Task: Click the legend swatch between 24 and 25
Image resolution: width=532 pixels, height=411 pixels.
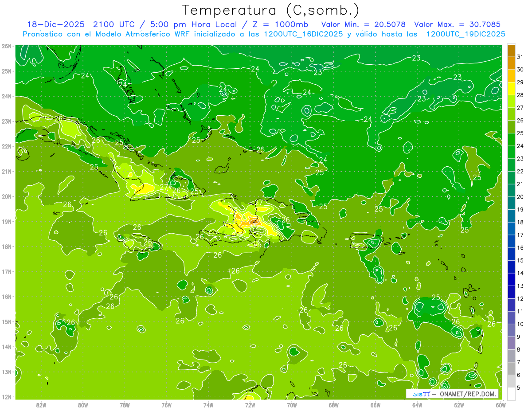Action: coord(511,139)
